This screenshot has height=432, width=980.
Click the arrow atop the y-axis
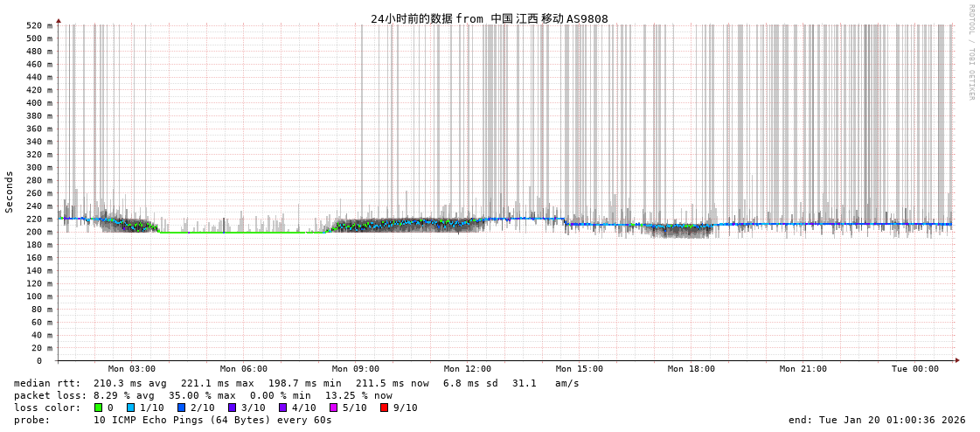pos(59,20)
